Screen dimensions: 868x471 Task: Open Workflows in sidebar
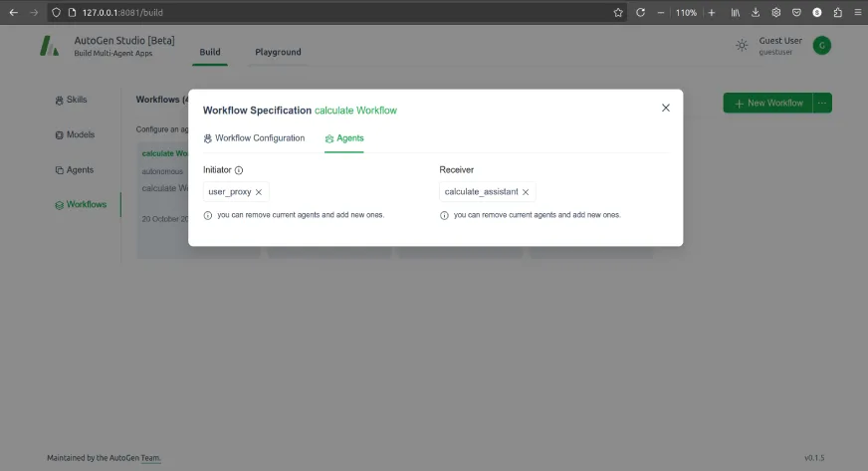click(81, 205)
